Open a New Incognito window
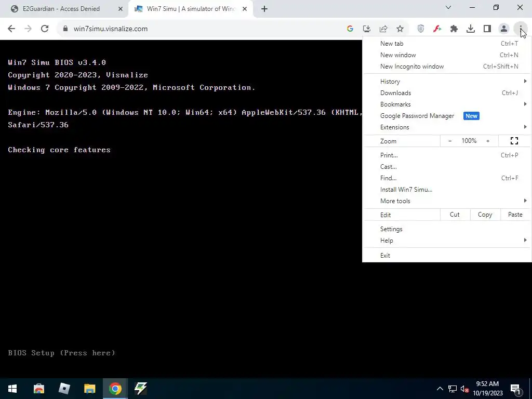The height and width of the screenshot is (399, 532). [447, 66]
